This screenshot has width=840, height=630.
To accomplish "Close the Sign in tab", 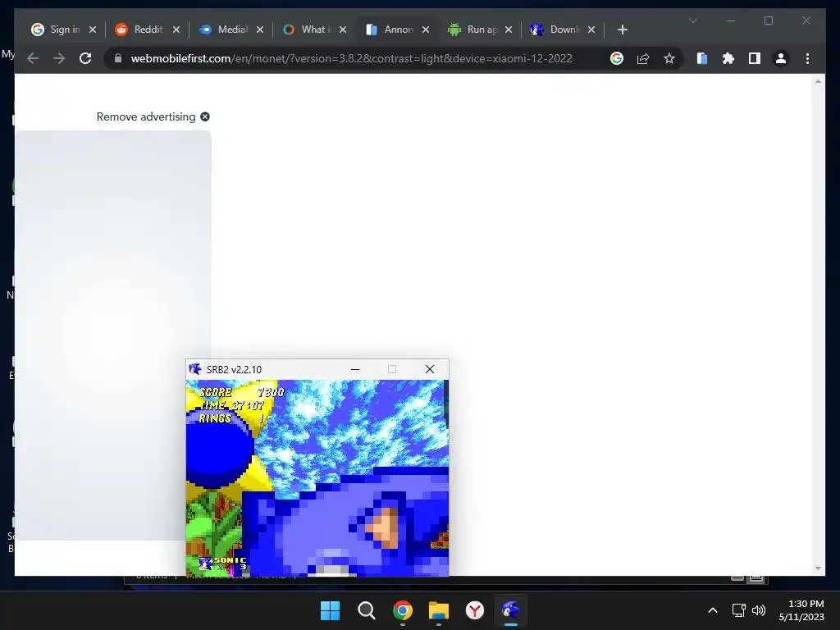I will click(93, 30).
